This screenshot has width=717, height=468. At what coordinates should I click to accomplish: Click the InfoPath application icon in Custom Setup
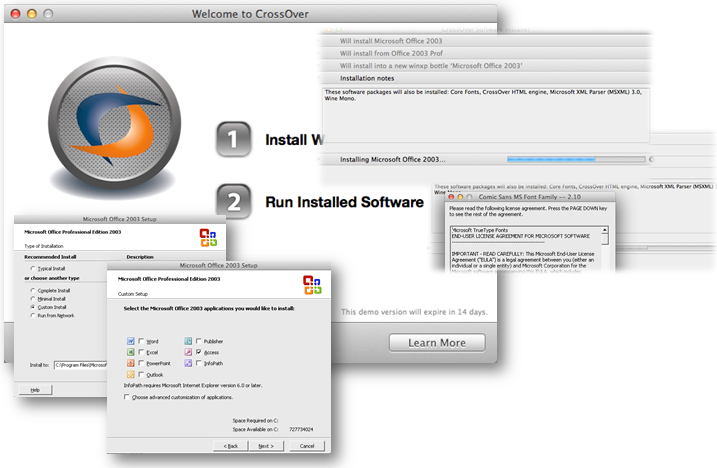188,363
